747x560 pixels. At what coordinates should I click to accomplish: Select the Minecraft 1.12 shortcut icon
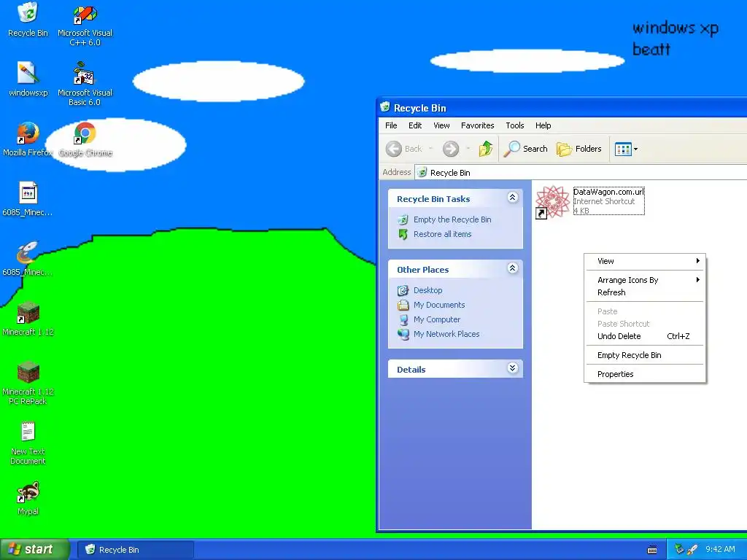coord(28,312)
